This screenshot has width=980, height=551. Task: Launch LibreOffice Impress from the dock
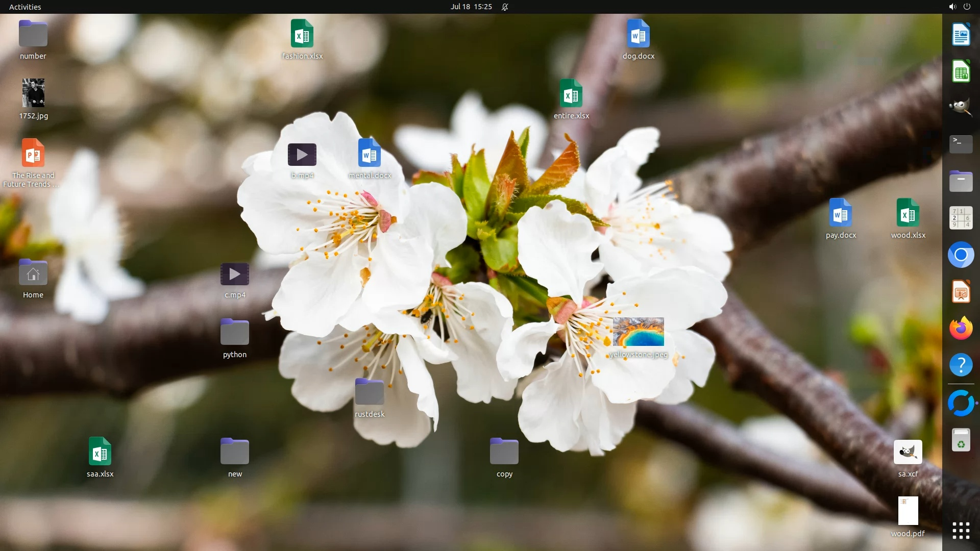961,292
